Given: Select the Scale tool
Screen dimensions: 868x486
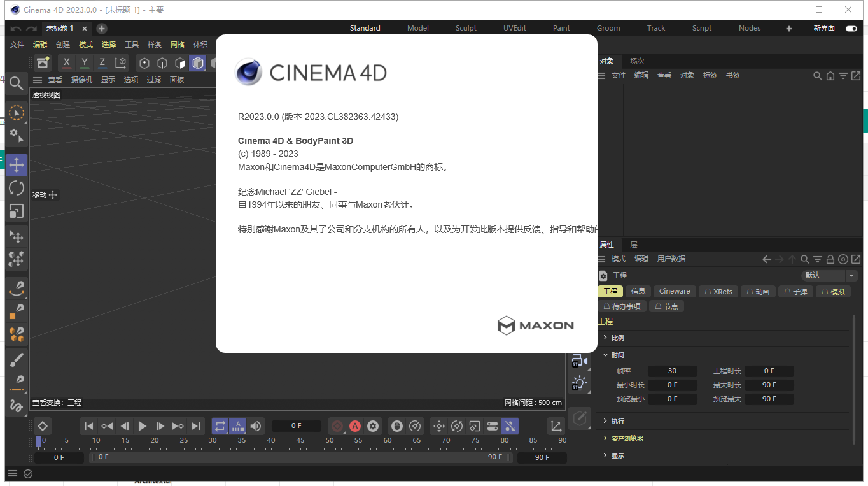Looking at the screenshot, I should (17, 211).
